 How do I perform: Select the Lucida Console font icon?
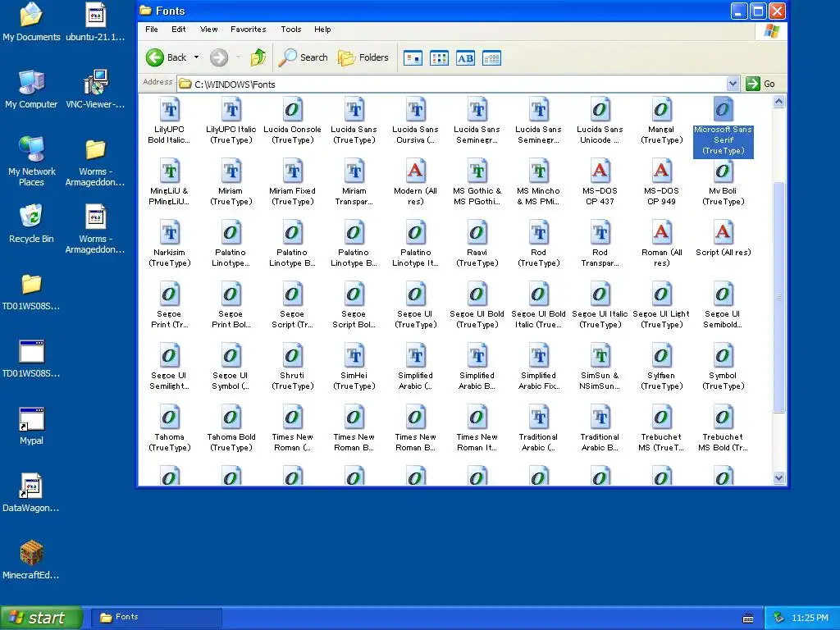293,121
